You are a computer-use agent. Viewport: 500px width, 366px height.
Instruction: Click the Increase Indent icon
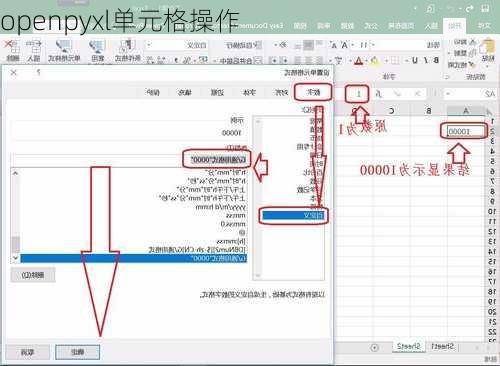(x=274, y=60)
